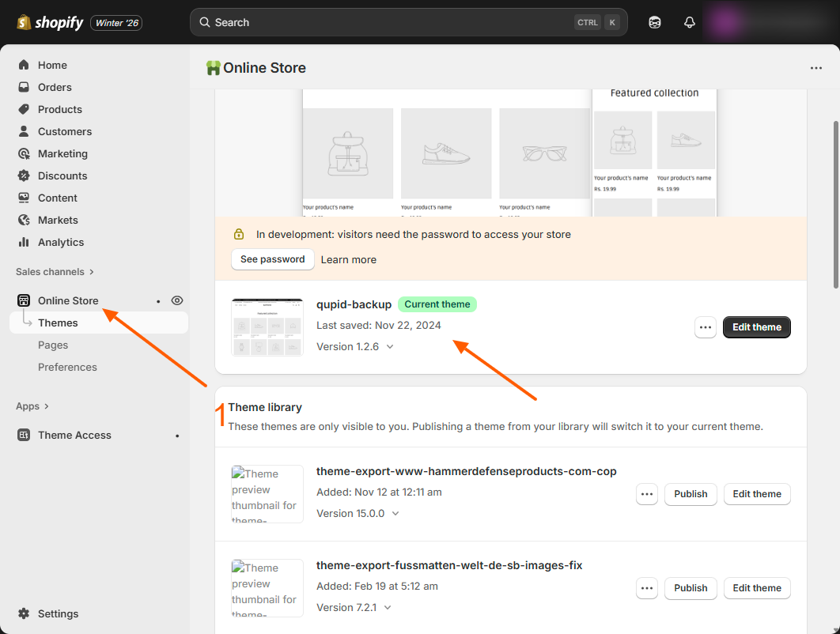Expand the Version 15.0.0 dropdown
Screen dimensions: 840x634
coord(358,514)
